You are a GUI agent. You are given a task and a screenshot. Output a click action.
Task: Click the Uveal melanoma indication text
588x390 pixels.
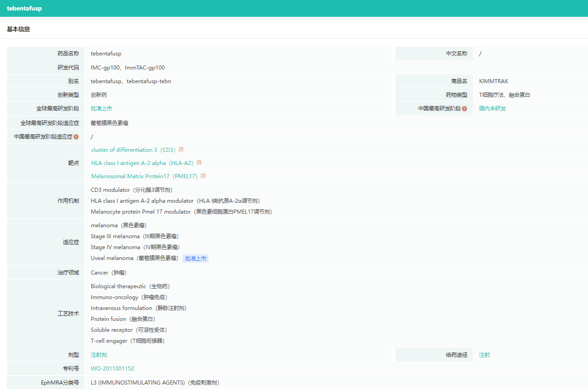pyautogui.click(x=135, y=258)
